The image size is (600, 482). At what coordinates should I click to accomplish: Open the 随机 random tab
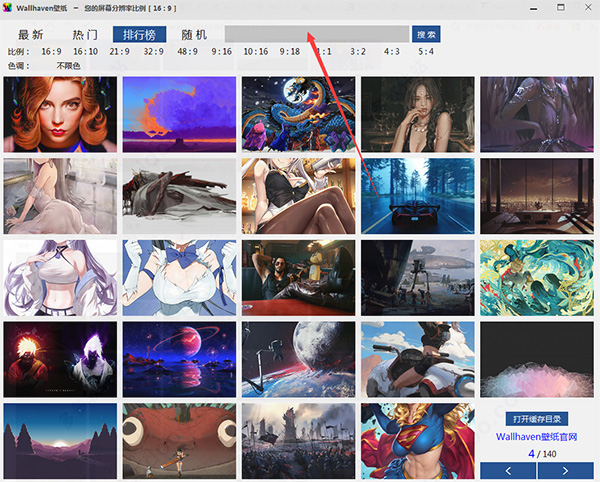[x=194, y=34]
